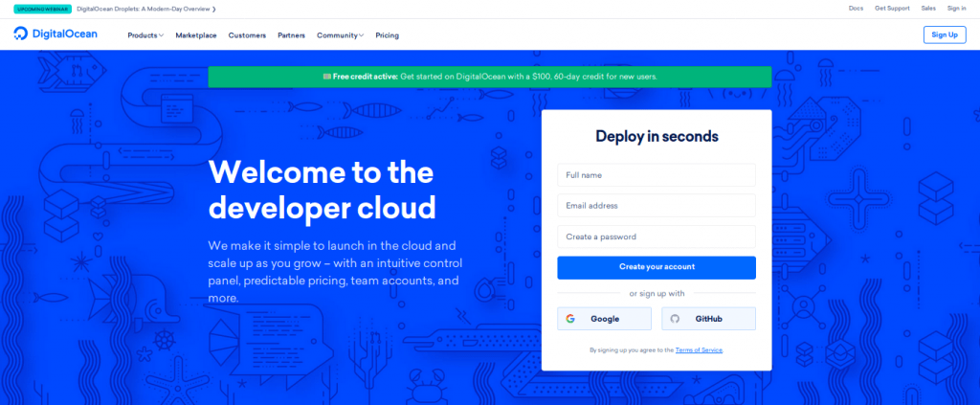980x405 pixels.
Task: Go to the Customers page
Action: (247, 35)
